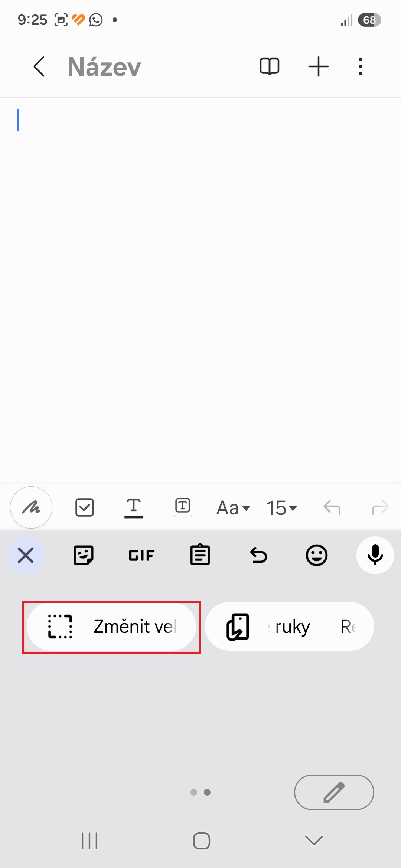Open the GIF keyboard panel

141,555
